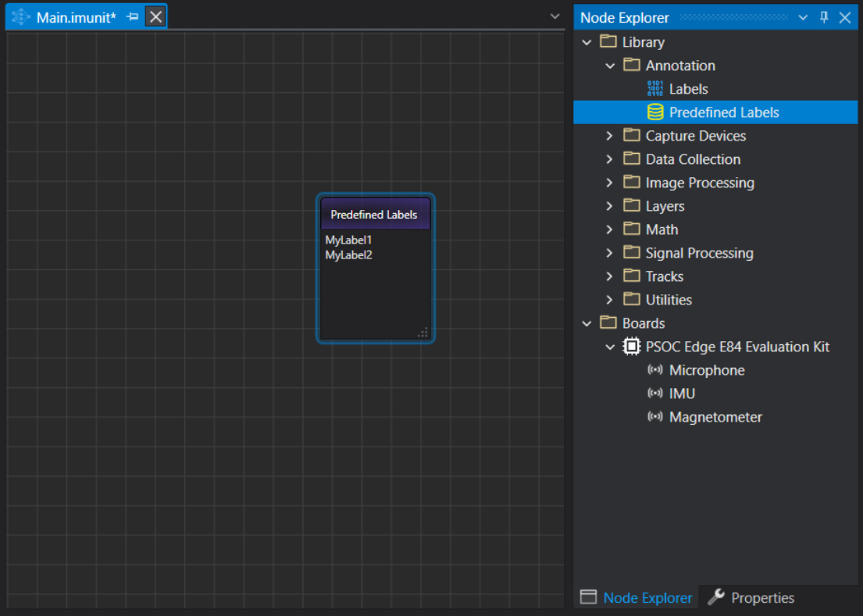
Task: Click the Labels node icon
Action: tap(655, 89)
